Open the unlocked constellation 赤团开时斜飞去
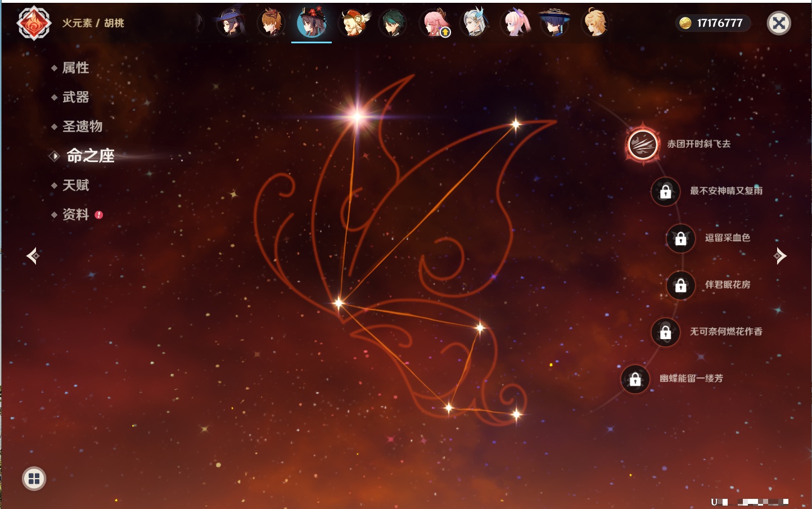This screenshot has width=812, height=509. pyautogui.click(x=643, y=144)
